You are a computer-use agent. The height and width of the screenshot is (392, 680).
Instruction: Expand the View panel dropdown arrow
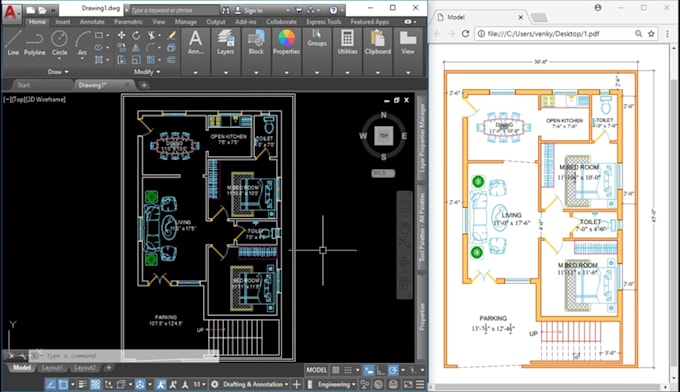[x=408, y=72]
